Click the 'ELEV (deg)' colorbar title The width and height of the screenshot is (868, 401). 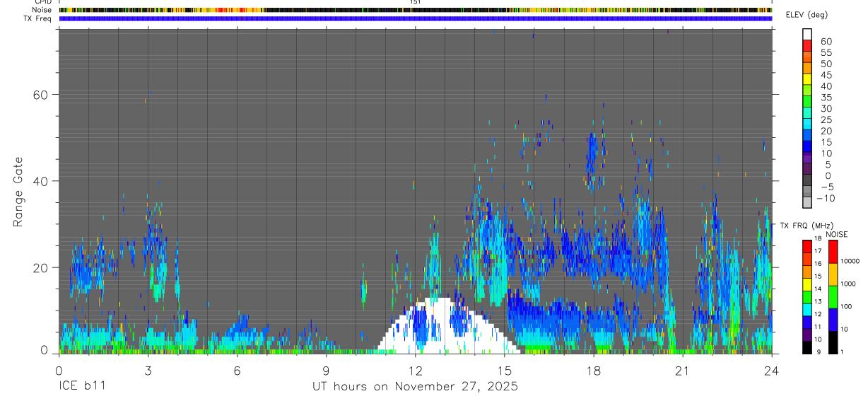tap(809, 16)
